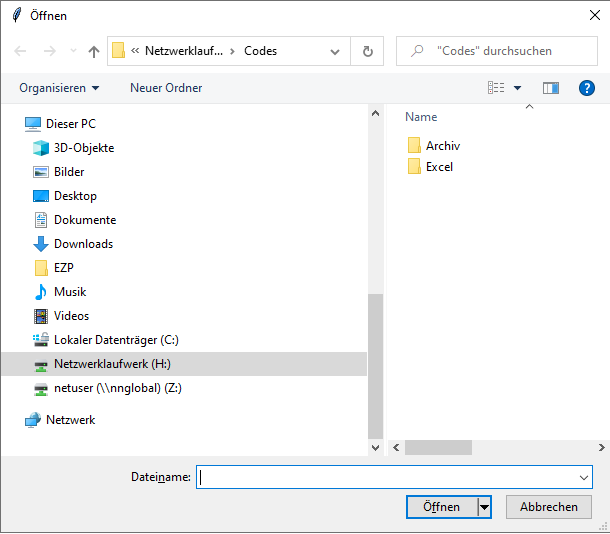Image resolution: width=610 pixels, height=534 pixels.
Task: Click the Dokumente page icon
Action: [41, 220]
